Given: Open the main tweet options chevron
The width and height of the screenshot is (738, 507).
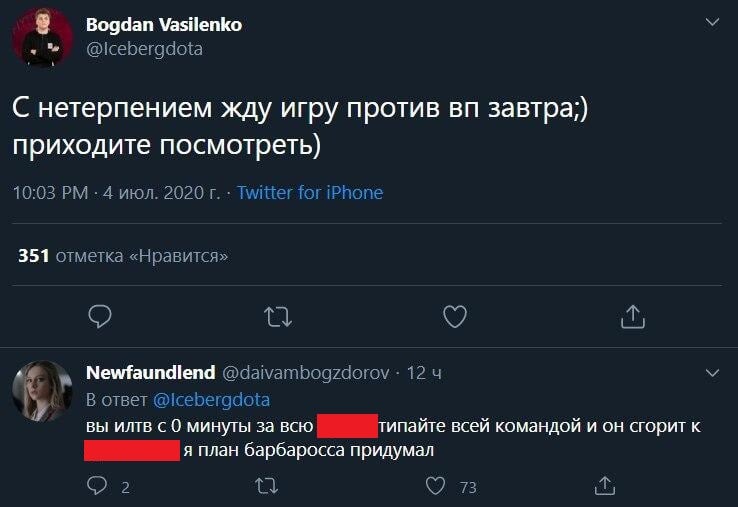Looking at the screenshot, I should [x=713, y=22].
